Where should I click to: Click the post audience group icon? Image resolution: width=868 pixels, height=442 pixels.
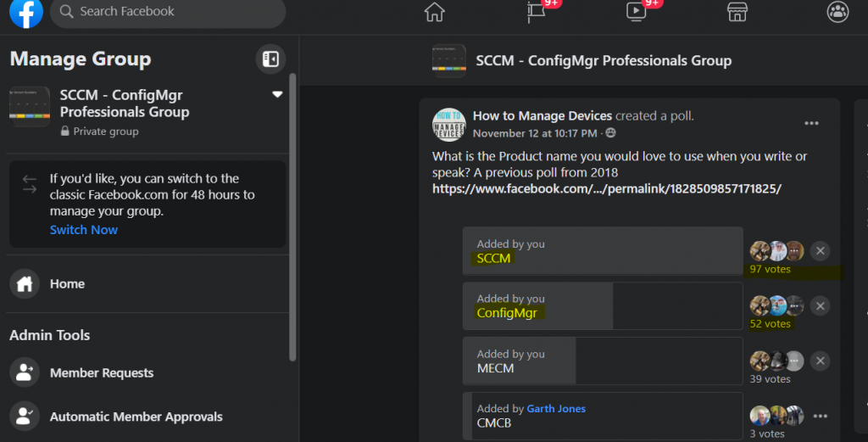(610, 133)
